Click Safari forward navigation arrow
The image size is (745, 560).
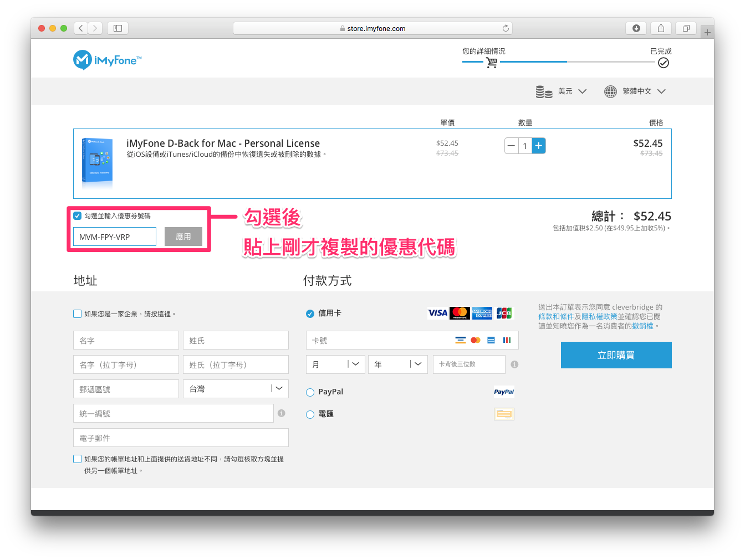[95, 28]
